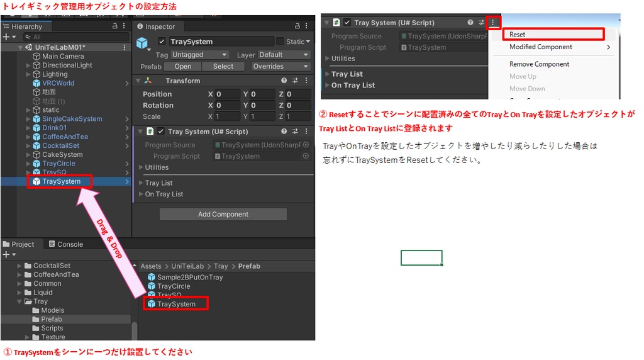644x360 pixels.
Task: Click Program Script object picker circle
Action: (x=306, y=155)
